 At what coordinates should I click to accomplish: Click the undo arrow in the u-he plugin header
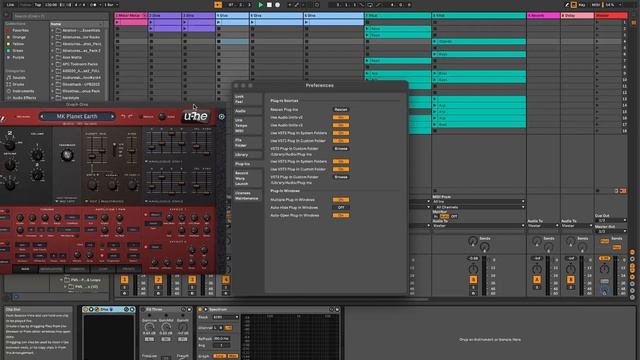point(123,117)
